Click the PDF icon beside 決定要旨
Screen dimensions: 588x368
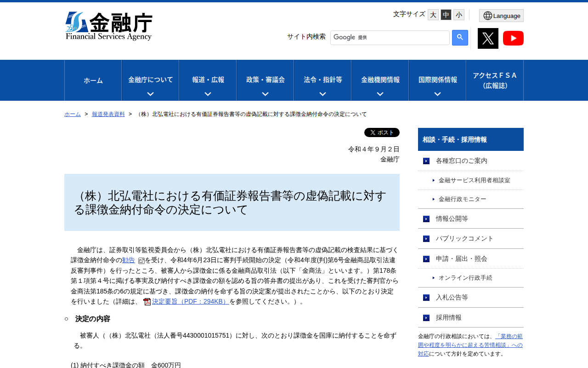point(147,302)
